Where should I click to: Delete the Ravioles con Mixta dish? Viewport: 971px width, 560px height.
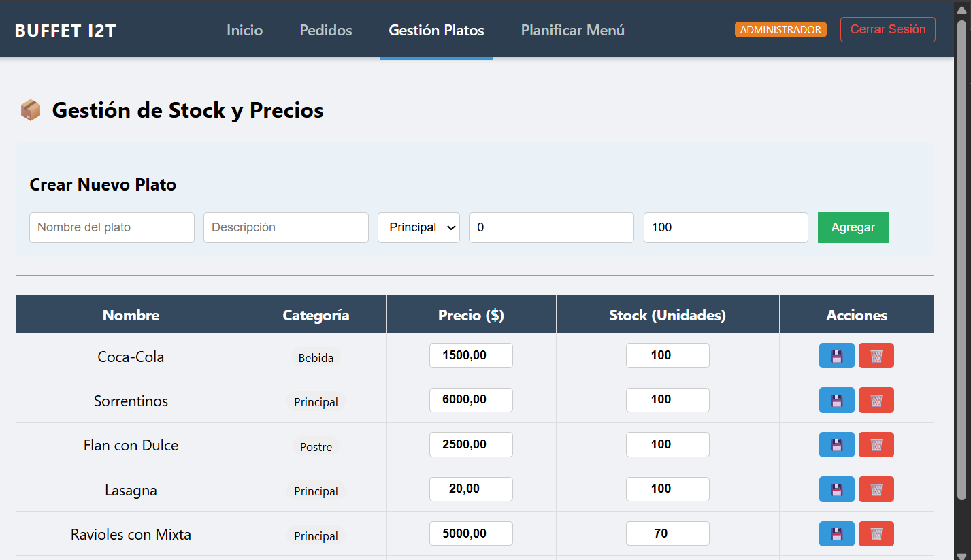pyautogui.click(x=876, y=533)
